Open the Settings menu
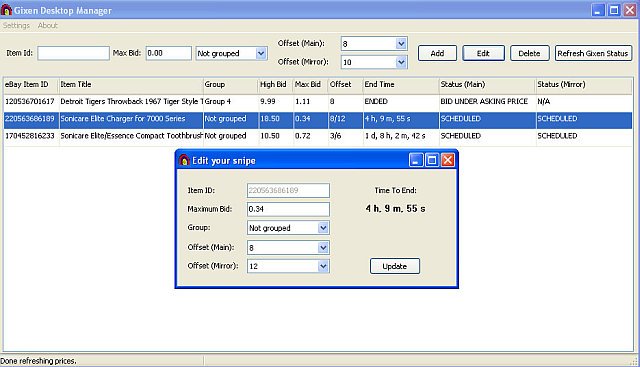The image size is (640, 367). tap(16, 25)
